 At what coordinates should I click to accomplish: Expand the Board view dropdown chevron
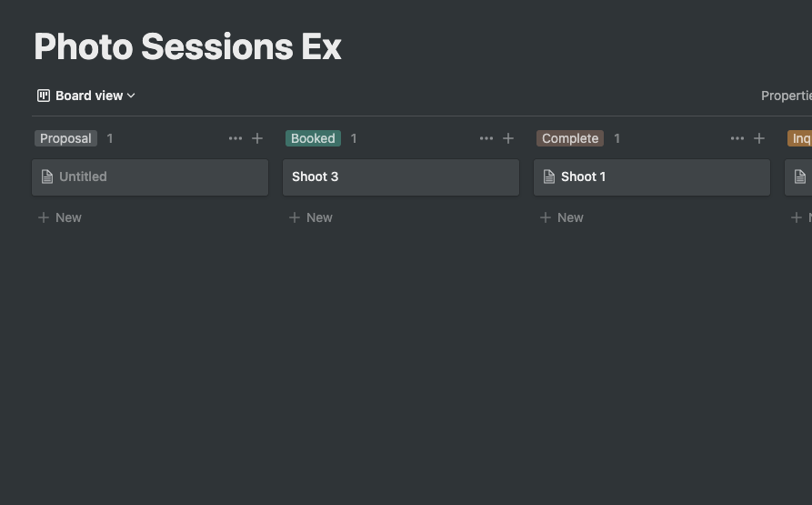[x=131, y=96]
